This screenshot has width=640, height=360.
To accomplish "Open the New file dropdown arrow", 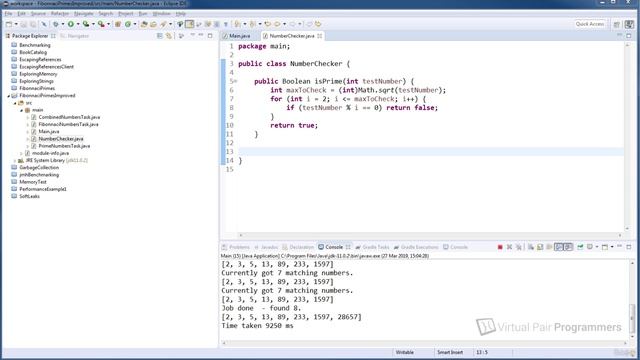I will [x=16, y=24].
